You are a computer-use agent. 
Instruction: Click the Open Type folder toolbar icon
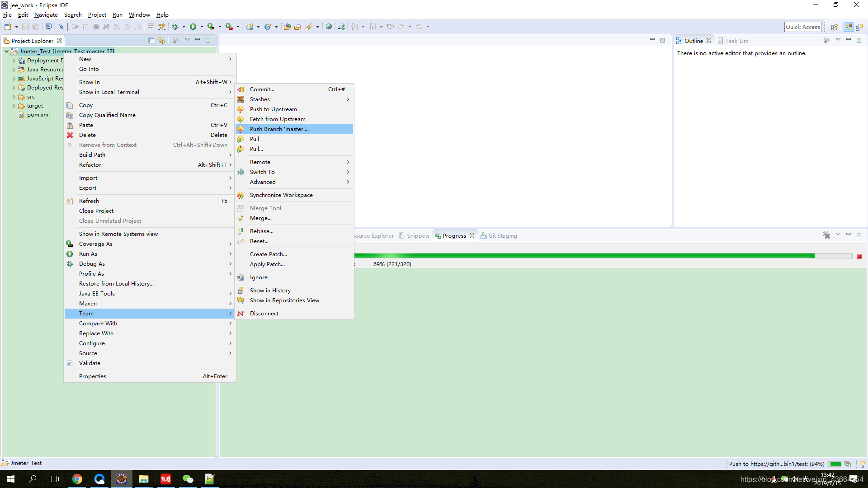pos(287,27)
